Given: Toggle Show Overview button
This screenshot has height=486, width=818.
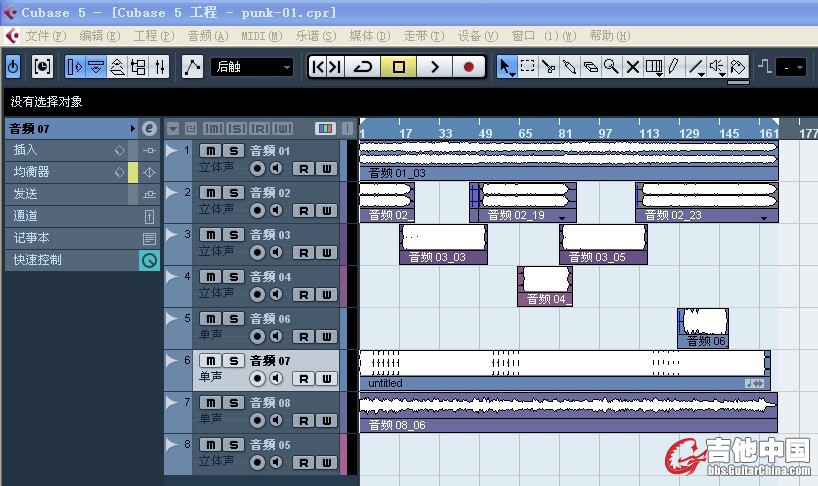Looking at the screenshot, I should [117, 67].
